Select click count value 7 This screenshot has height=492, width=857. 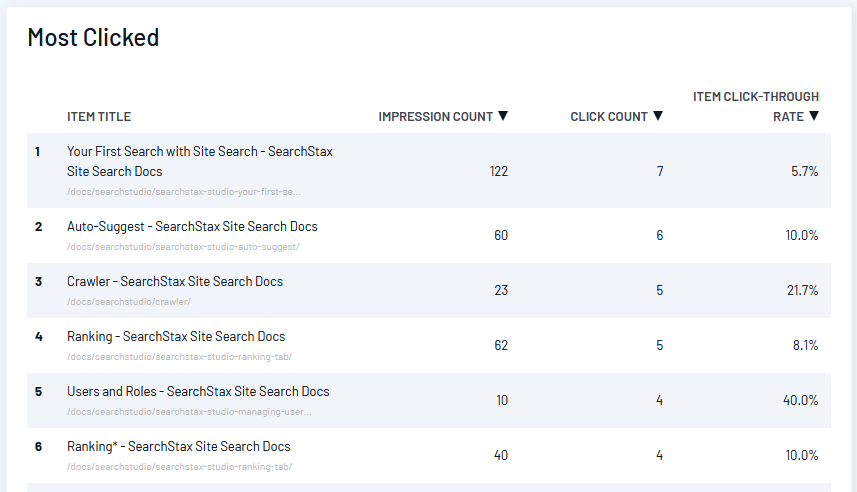[660, 171]
